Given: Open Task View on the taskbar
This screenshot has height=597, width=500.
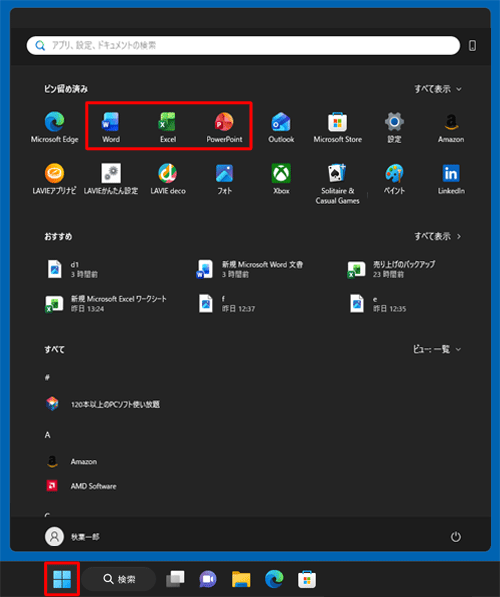Looking at the screenshot, I should coord(175,579).
